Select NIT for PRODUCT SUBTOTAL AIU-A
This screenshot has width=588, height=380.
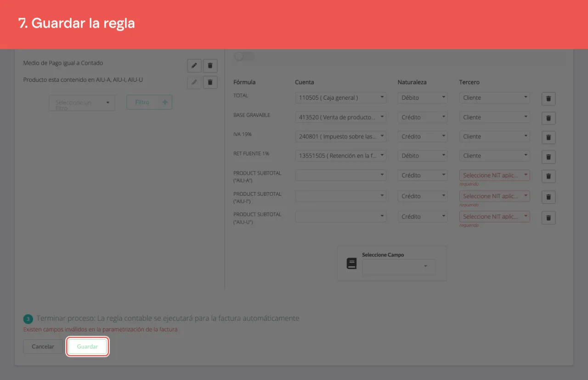point(495,175)
